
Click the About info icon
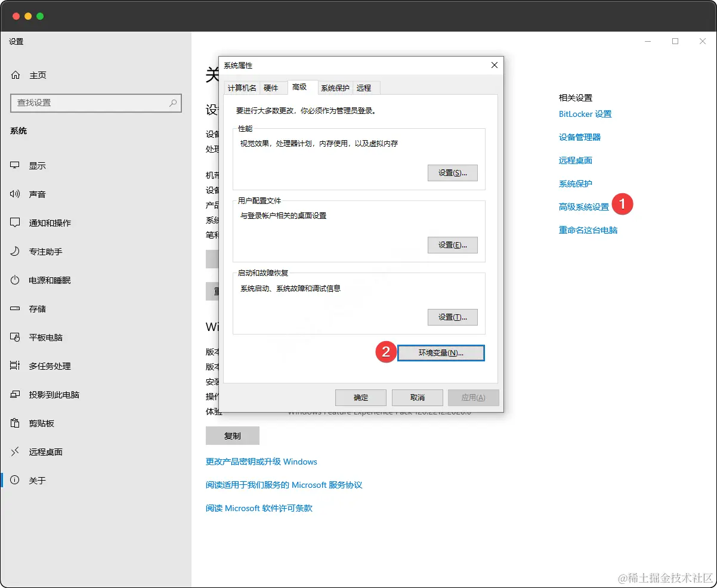pos(16,480)
